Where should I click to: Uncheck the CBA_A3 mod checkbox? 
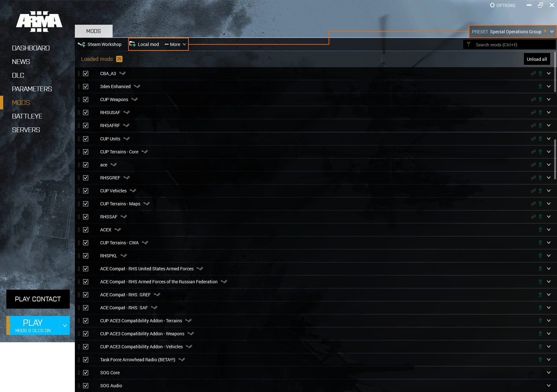click(x=86, y=74)
